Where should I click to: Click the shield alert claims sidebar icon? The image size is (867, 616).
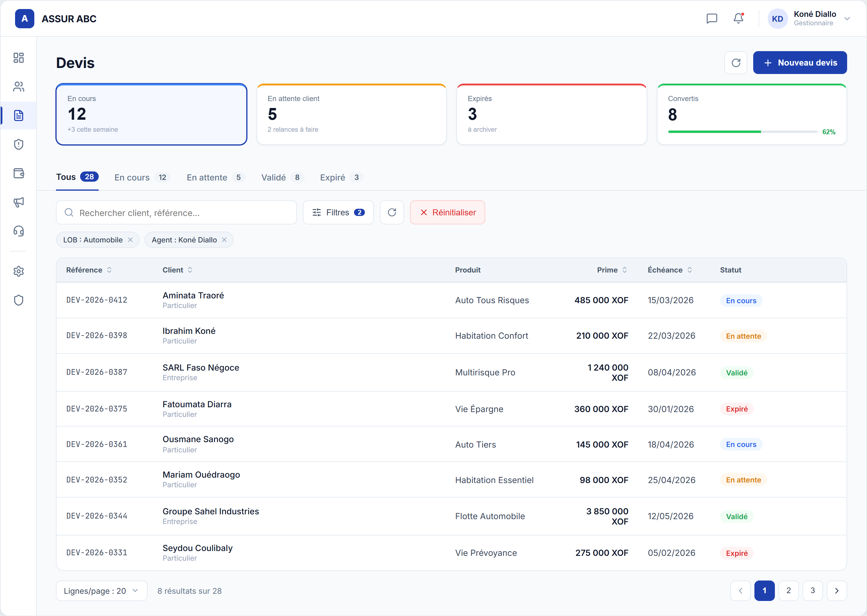[19, 144]
